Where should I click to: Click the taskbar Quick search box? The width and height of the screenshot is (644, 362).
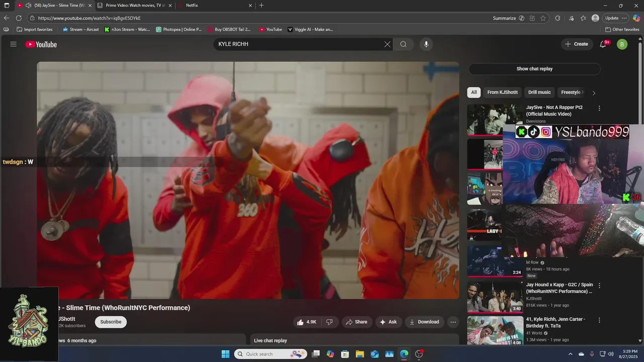point(270,354)
